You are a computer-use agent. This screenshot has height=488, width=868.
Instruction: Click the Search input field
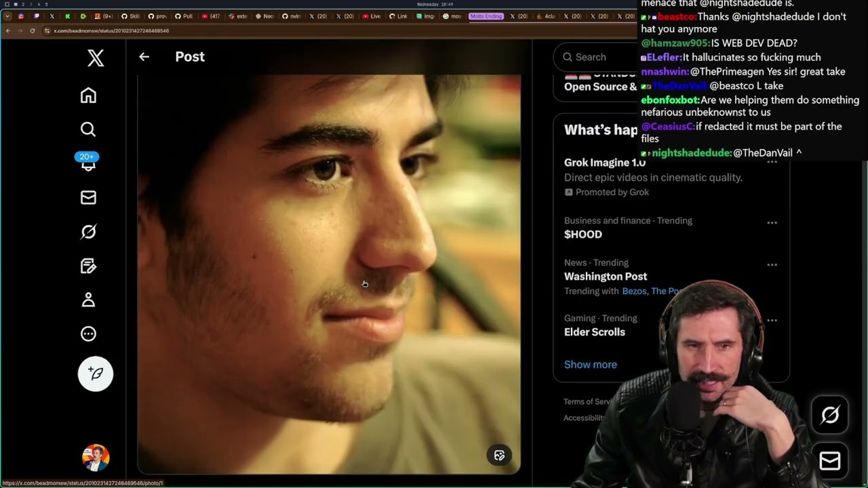[x=595, y=57]
